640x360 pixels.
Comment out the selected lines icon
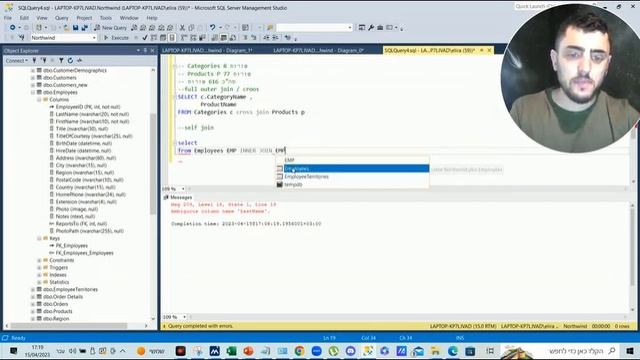(245, 38)
